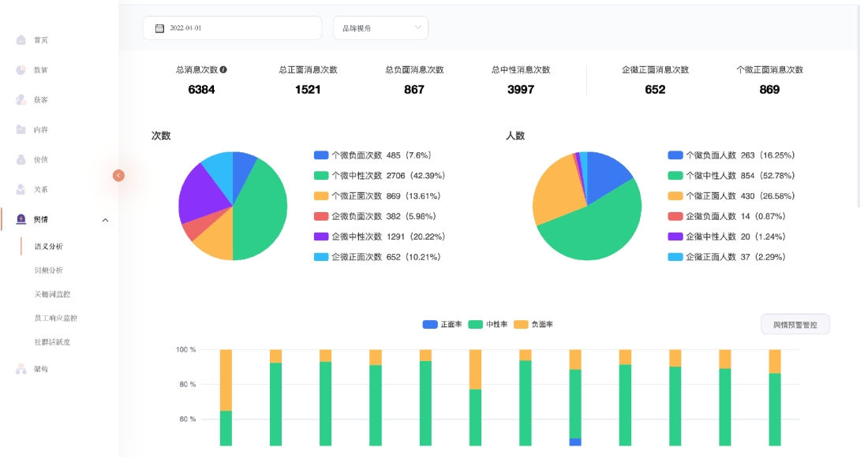
Task: Open the 关系 person icon in sidebar
Action: [x=21, y=189]
